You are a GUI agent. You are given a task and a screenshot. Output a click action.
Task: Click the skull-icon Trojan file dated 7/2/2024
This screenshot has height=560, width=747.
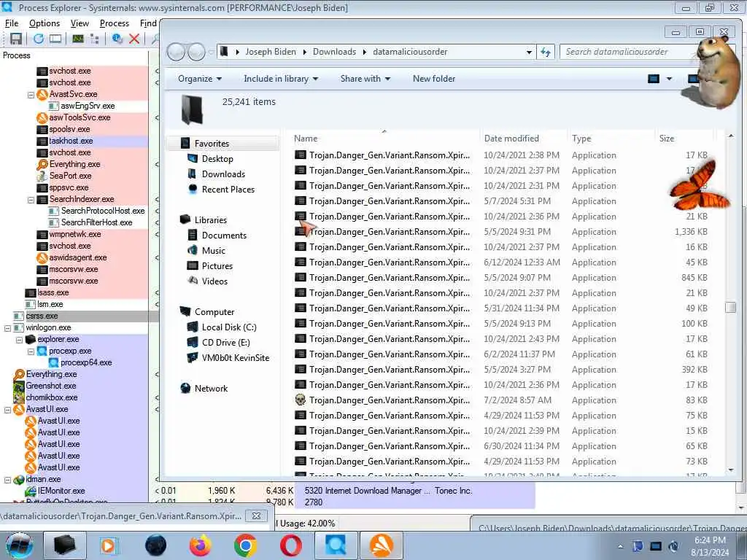(390, 400)
